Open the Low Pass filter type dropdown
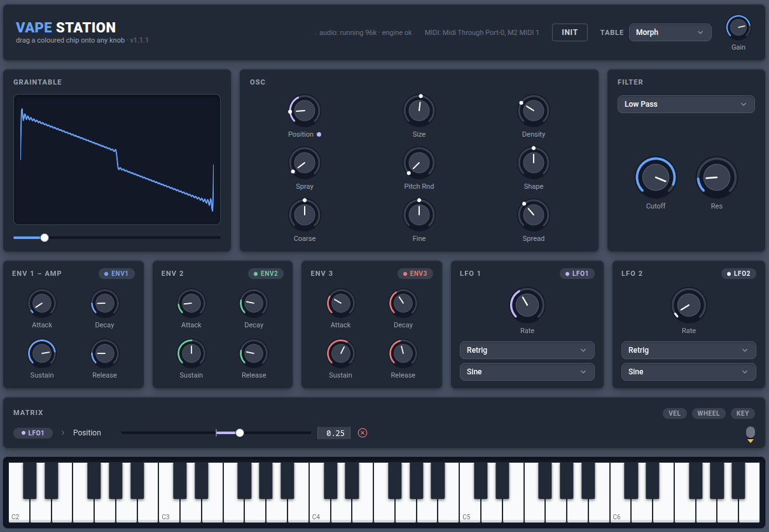 (x=686, y=104)
